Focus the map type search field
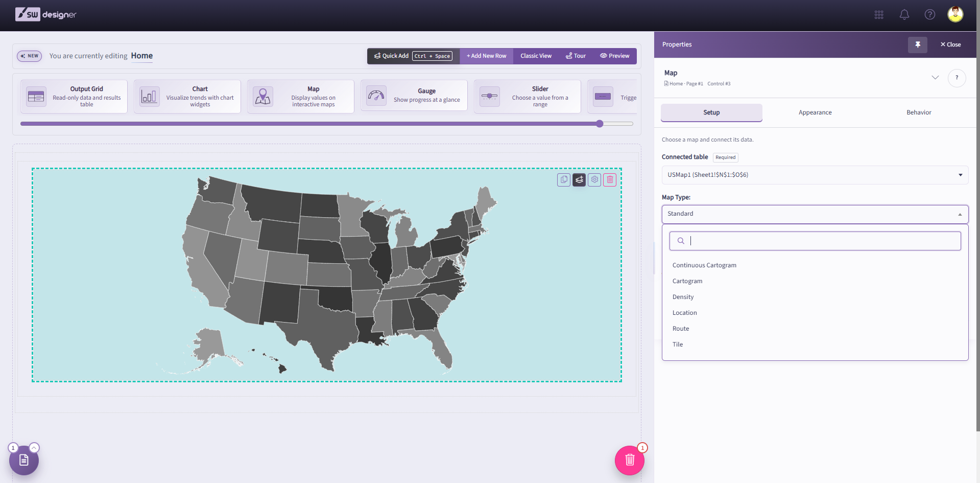Screen dimensions: 980x483 click(x=815, y=241)
